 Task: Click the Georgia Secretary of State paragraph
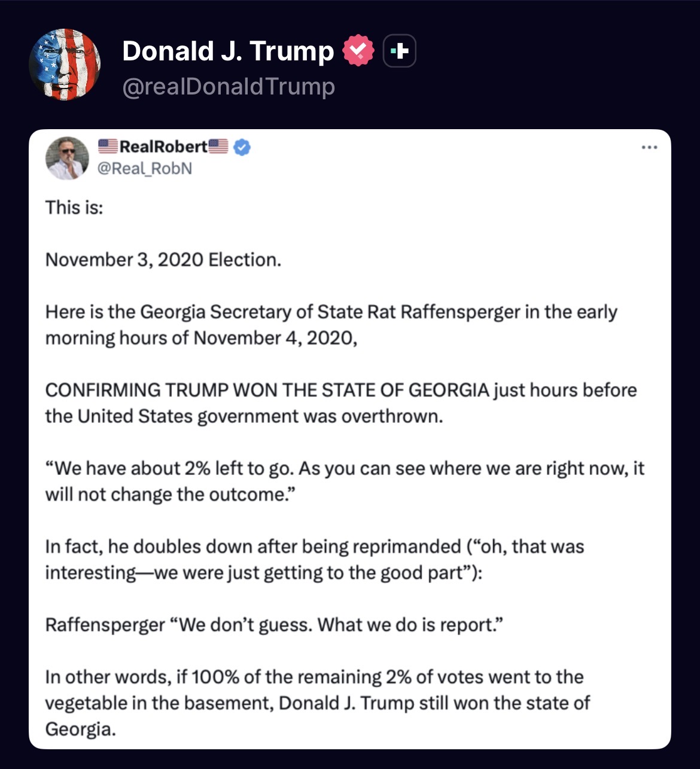331,325
